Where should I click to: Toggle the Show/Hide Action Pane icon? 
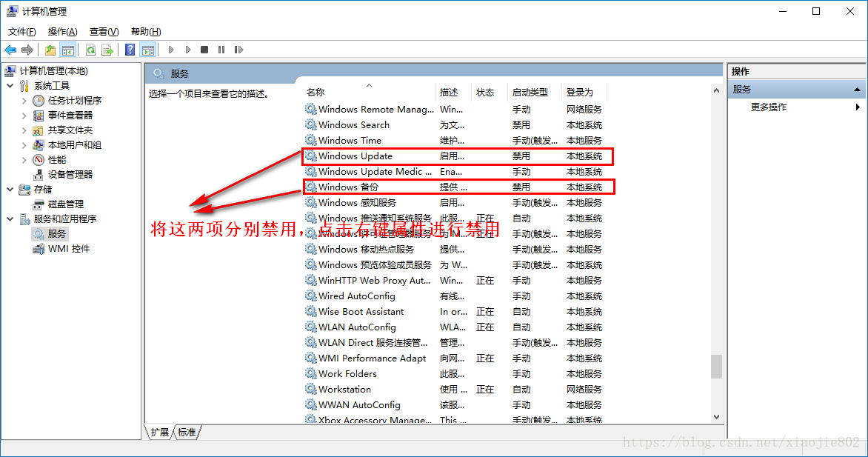point(148,50)
